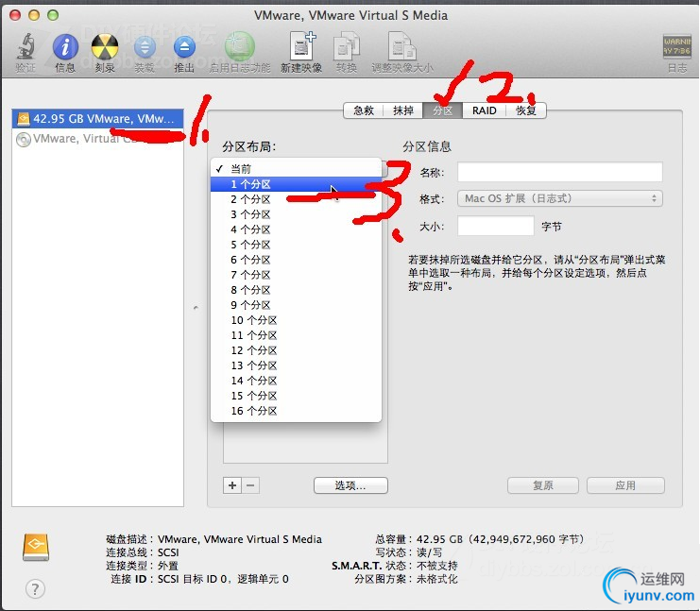Choose 11 个分区 in layout menu

(x=296, y=335)
